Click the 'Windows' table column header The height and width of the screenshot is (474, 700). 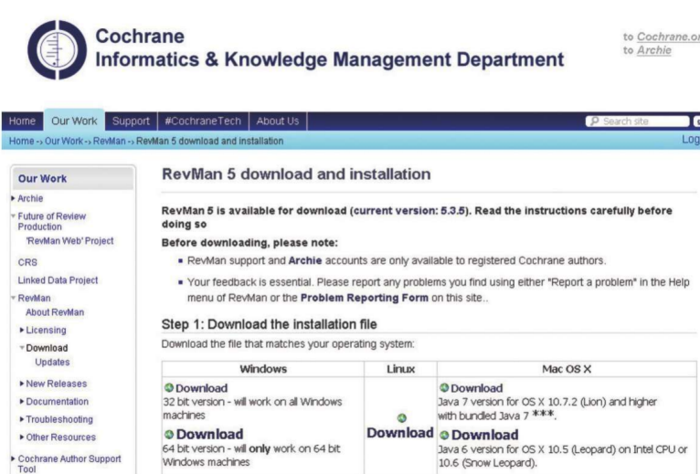[x=263, y=369]
